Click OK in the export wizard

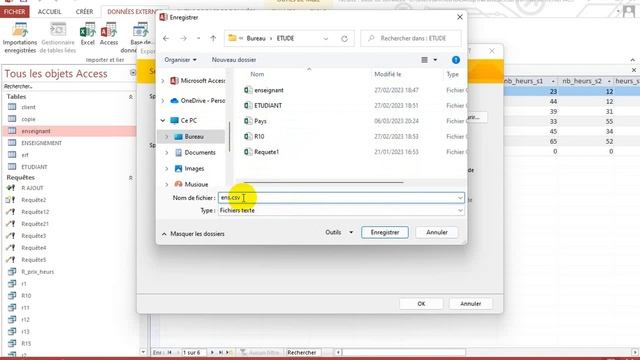click(x=421, y=304)
